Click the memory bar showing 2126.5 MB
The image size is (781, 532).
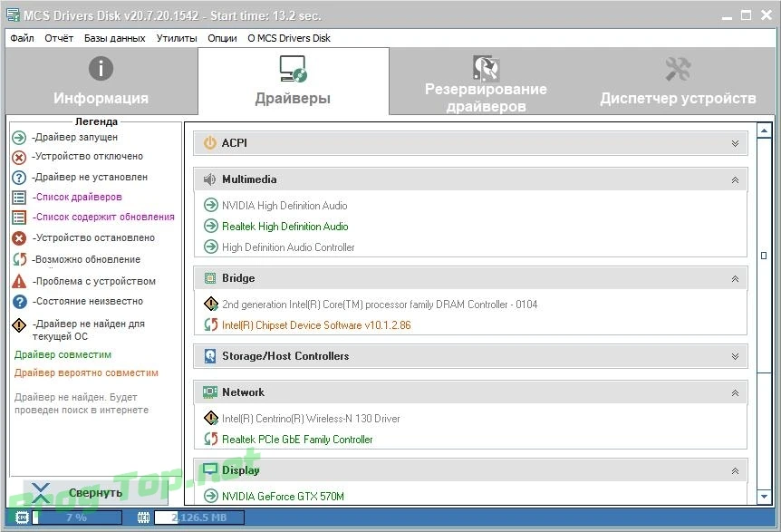pos(199,517)
